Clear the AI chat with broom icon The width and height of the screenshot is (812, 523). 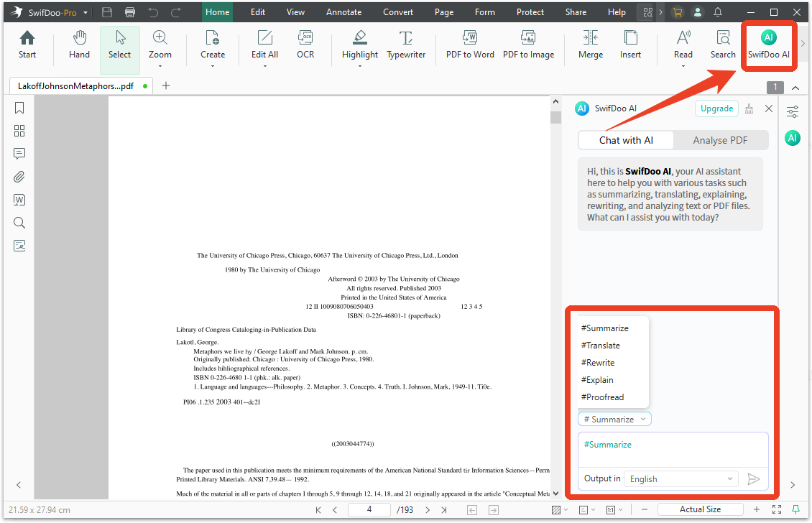coord(749,108)
